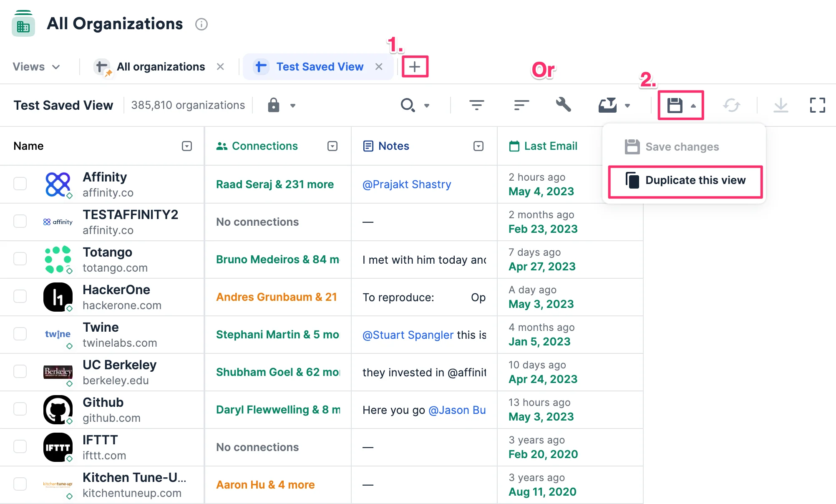Click the info icon beside All Organizations

201,24
